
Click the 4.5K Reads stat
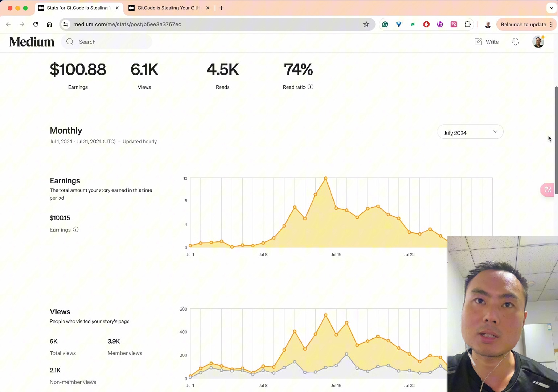[223, 69]
